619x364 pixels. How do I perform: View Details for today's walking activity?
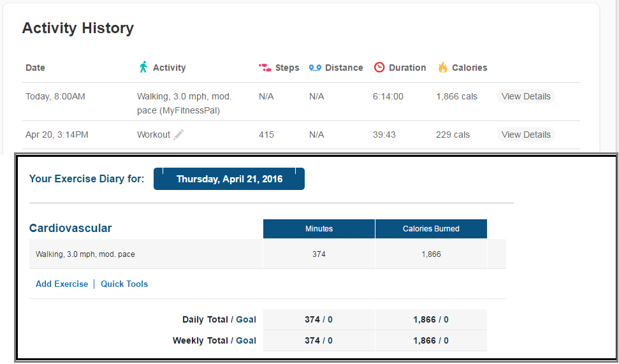[526, 96]
